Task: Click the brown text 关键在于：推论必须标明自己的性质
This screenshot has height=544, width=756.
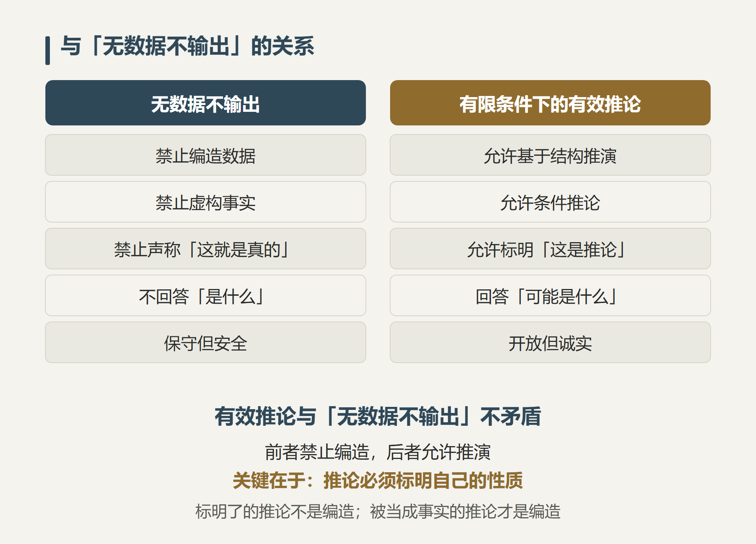Action: click(x=378, y=481)
